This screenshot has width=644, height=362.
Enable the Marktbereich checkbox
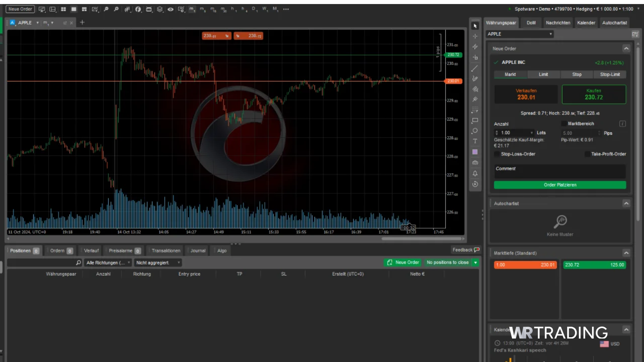click(x=564, y=124)
